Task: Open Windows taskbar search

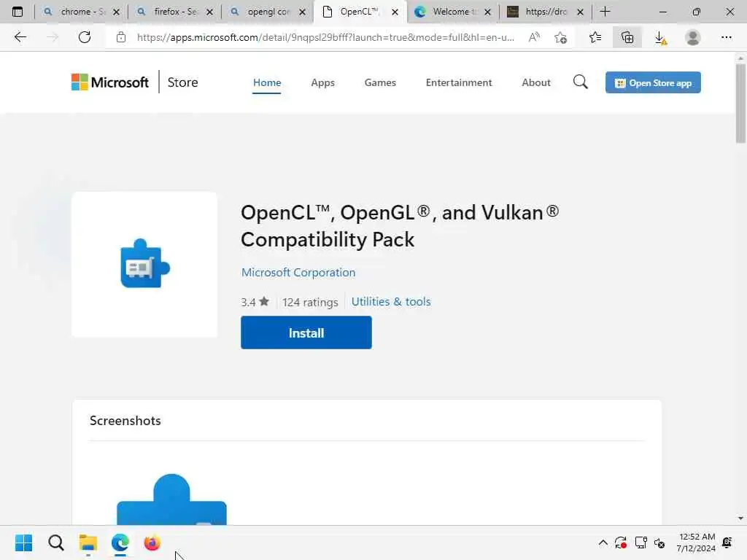Action: point(55,542)
